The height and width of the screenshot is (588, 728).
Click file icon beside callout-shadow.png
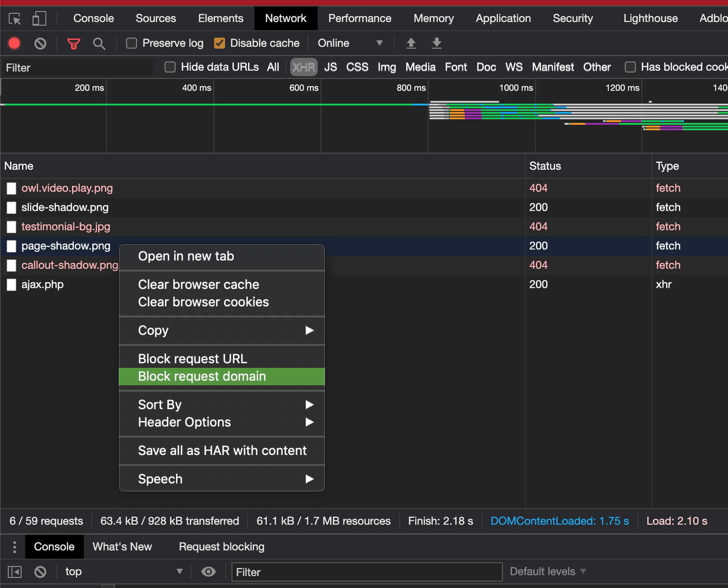(x=11, y=266)
